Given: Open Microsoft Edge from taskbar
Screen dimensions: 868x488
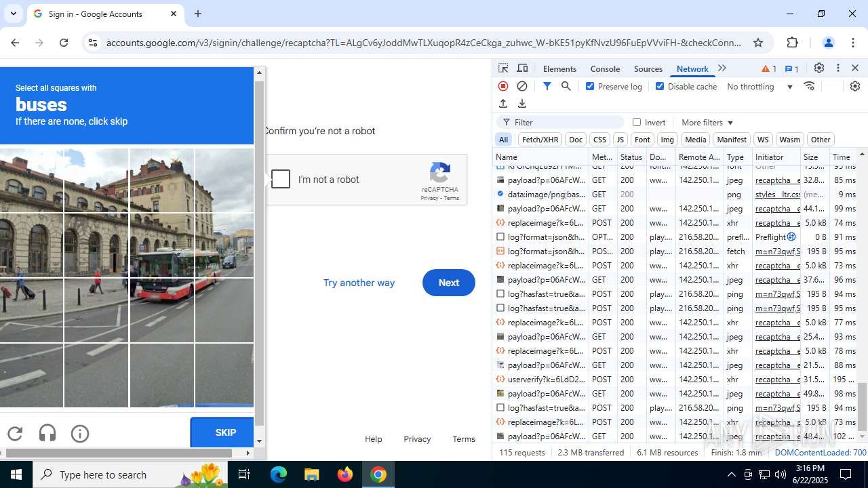Looking at the screenshot, I should click(x=279, y=474).
